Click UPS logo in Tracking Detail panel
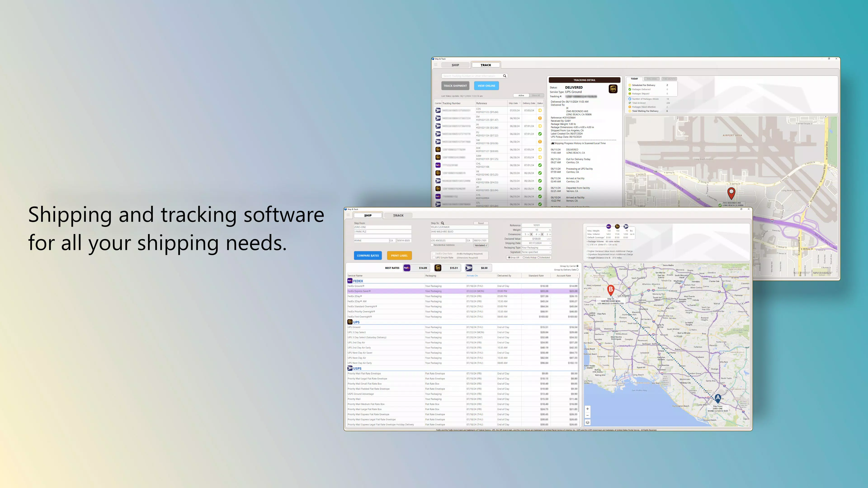The image size is (868, 488). click(613, 89)
